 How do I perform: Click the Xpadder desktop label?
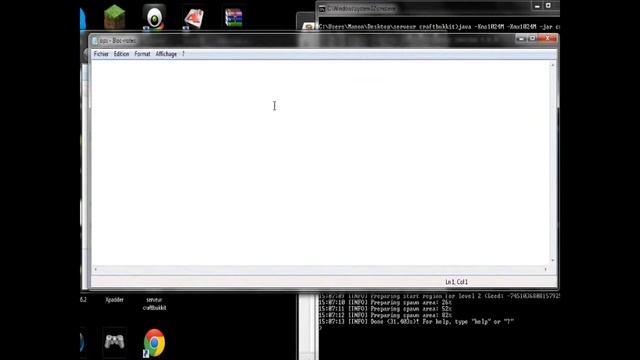coord(114,300)
